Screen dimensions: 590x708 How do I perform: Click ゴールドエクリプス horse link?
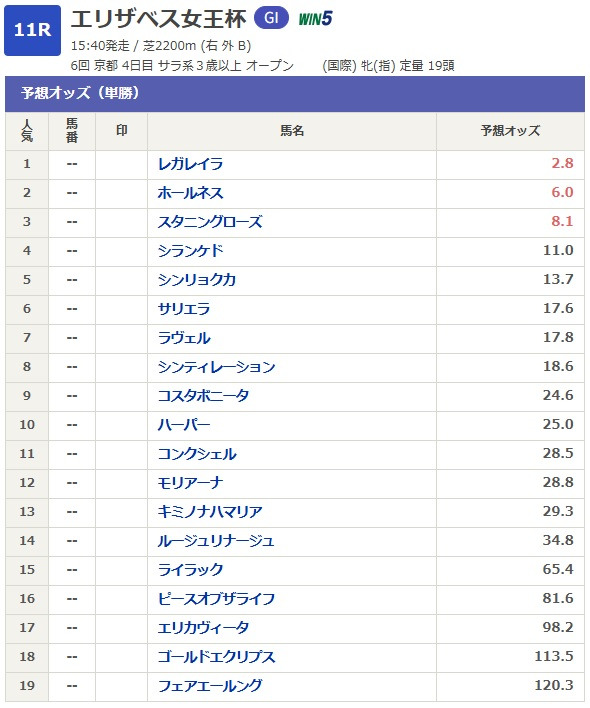point(216,657)
